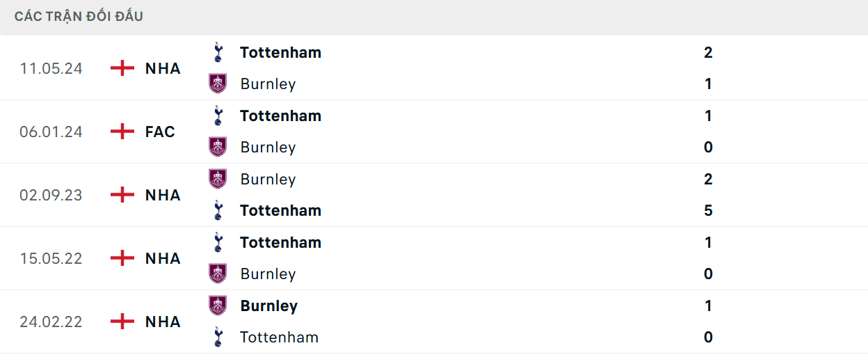868x364 pixels.
Task: Open Burnley name in 15.05.22 match
Action: click(268, 274)
